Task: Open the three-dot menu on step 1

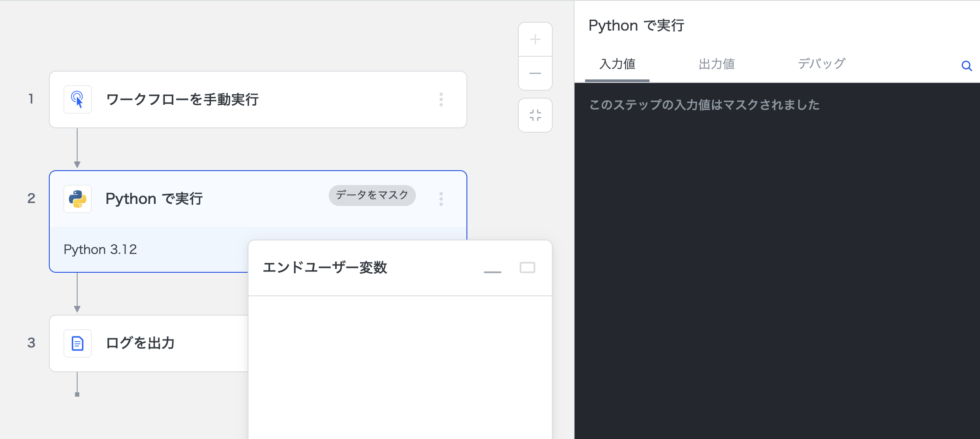Action: (441, 99)
